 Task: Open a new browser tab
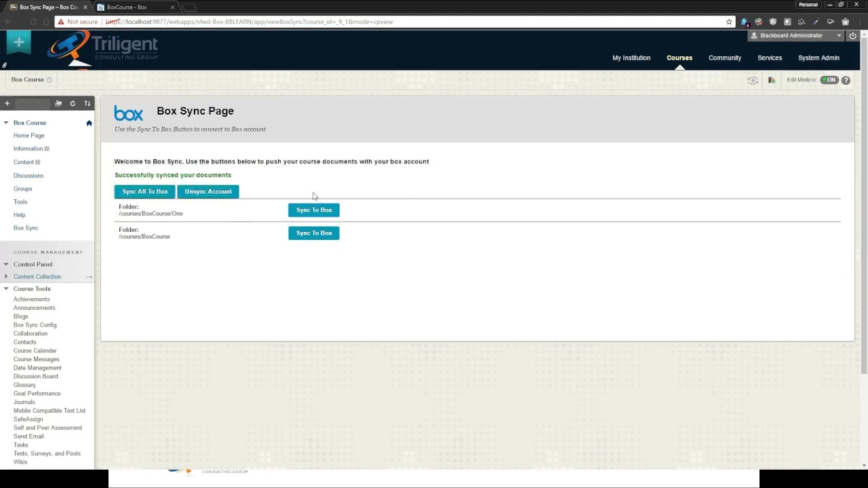(x=191, y=7)
